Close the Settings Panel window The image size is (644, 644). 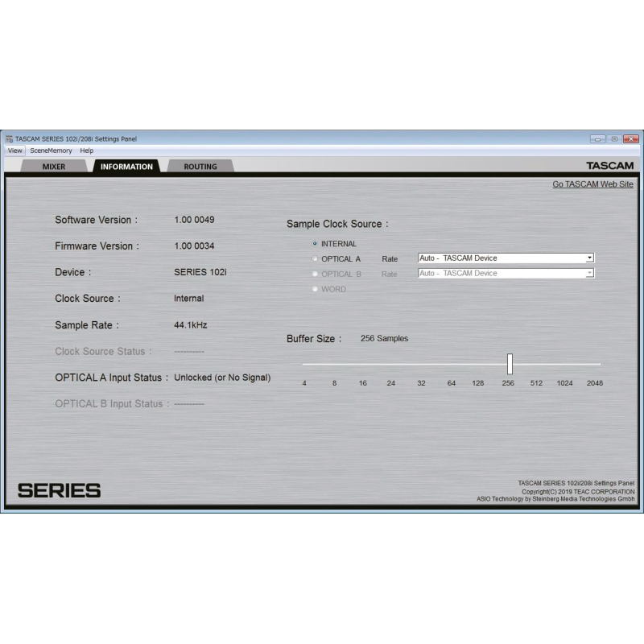(631, 138)
